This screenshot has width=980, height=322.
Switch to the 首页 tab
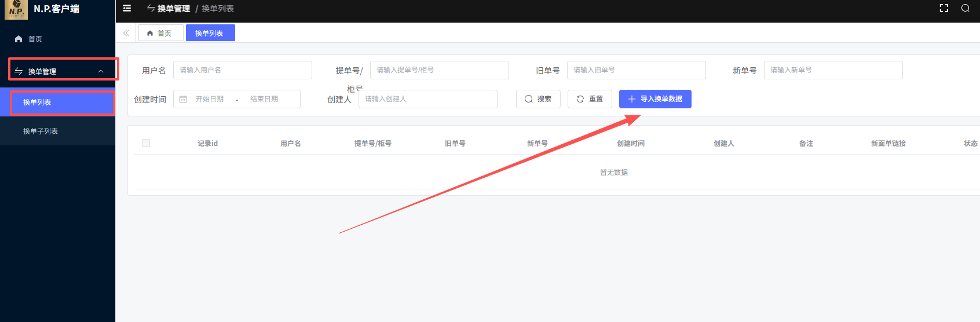coord(160,33)
